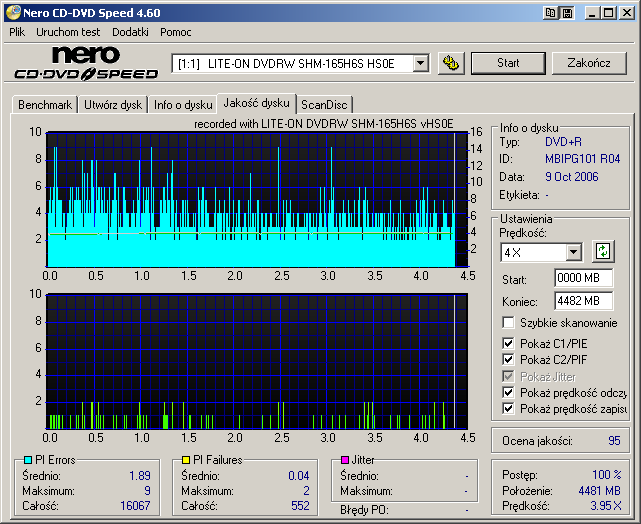Click the cyan PI Errors color swatch
The height and width of the screenshot is (524, 641).
pos(28,460)
